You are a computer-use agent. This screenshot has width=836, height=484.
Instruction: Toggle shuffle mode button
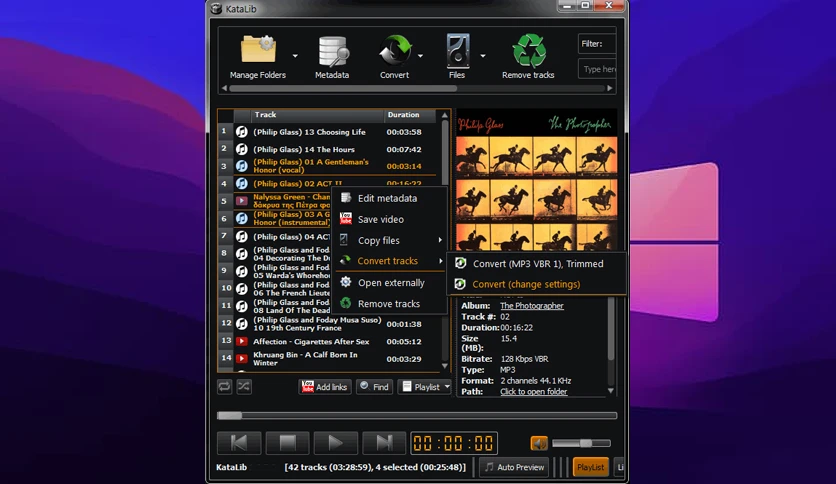(244, 387)
